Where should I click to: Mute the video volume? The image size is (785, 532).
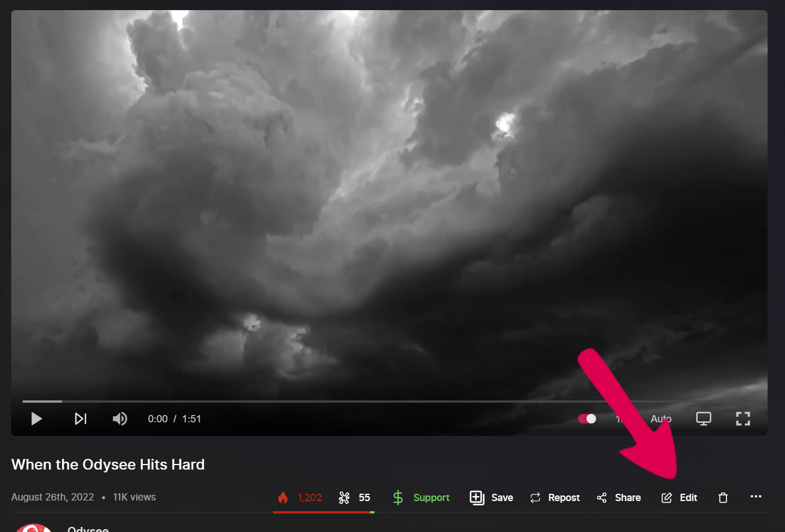pyautogui.click(x=120, y=419)
